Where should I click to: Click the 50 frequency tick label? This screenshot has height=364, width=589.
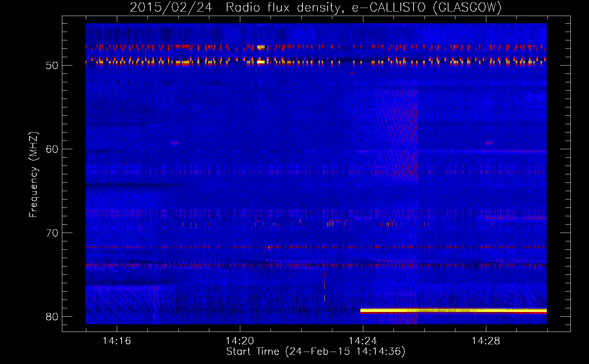pyautogui.click(x=52, y=66)
